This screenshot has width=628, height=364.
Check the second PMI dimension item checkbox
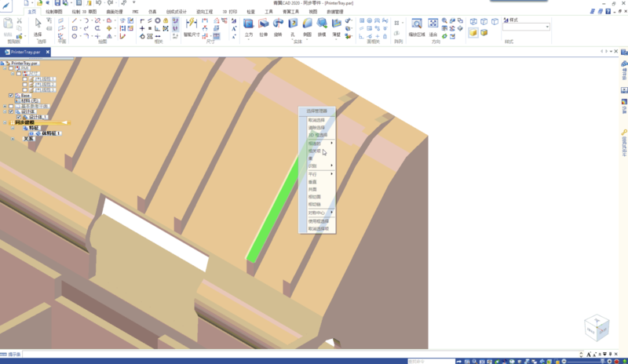(25, 85)
